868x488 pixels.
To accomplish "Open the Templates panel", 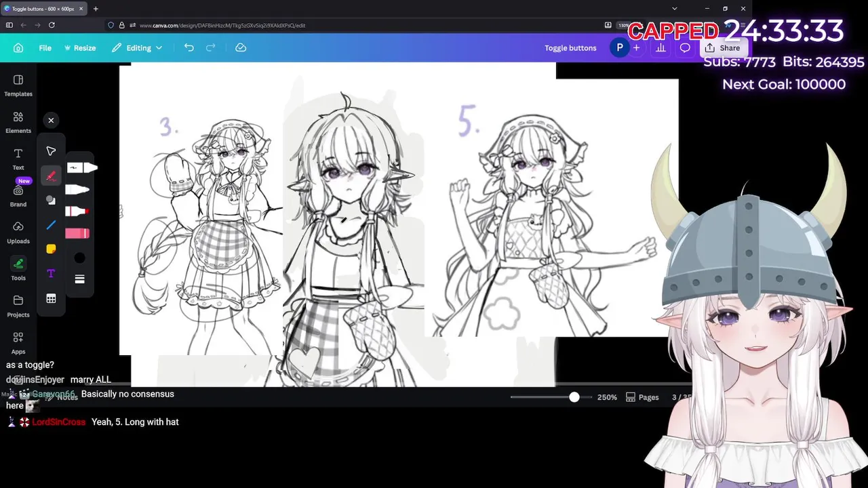I will [18, 85].
